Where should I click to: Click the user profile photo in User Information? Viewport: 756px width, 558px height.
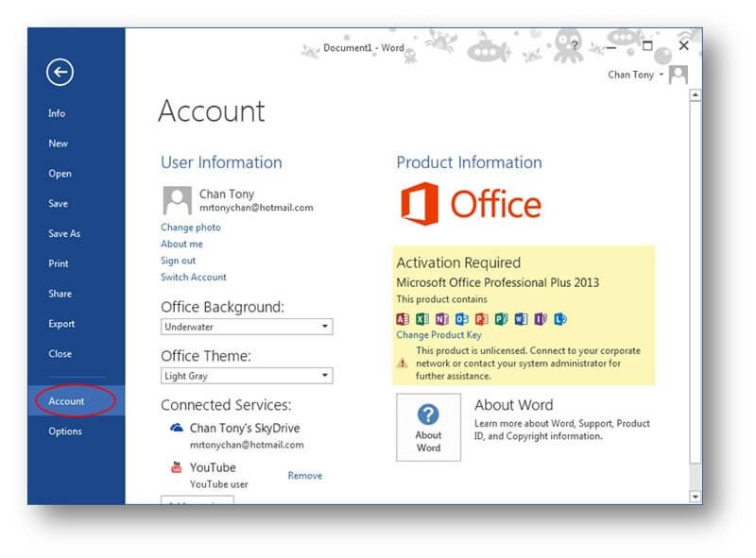coord(177,200)
